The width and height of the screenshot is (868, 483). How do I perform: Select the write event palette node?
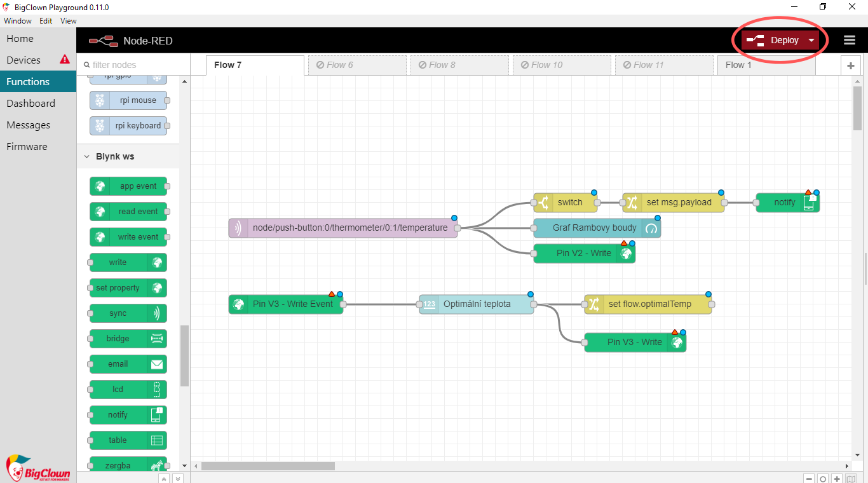[x=128, y=237]
